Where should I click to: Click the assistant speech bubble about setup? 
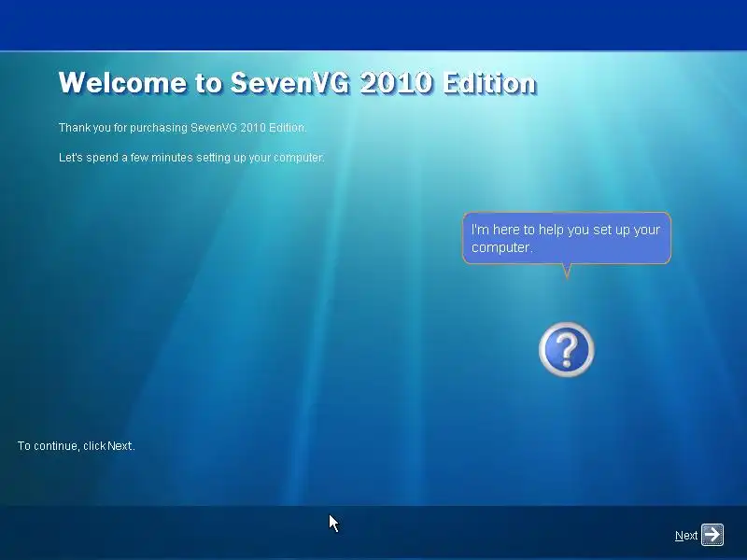567,238
